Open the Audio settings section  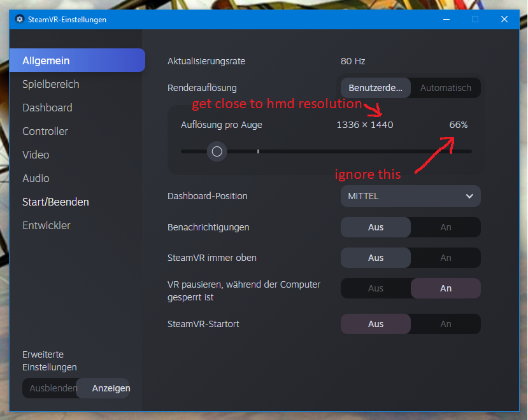36,178
